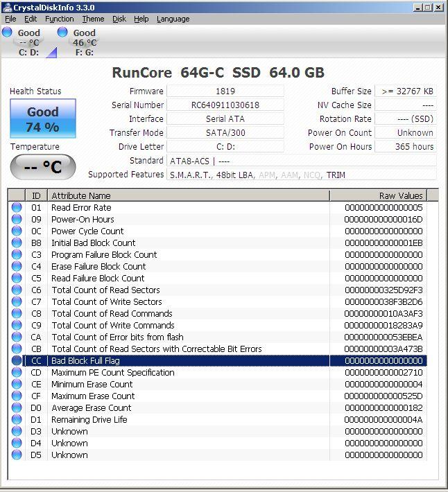Screen dimensions: 448x492
Task: Click status orb for Power-On Hours row
Action: 17,219
